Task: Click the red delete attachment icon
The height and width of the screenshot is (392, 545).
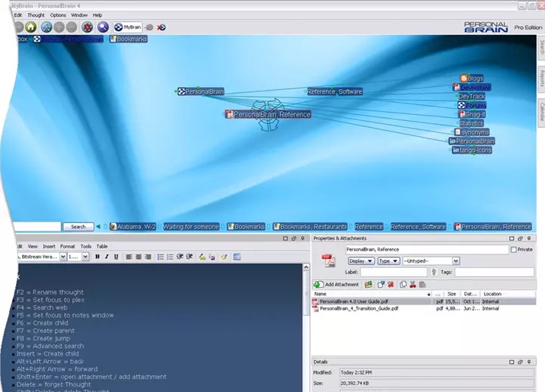Action: tap(390, 285)
